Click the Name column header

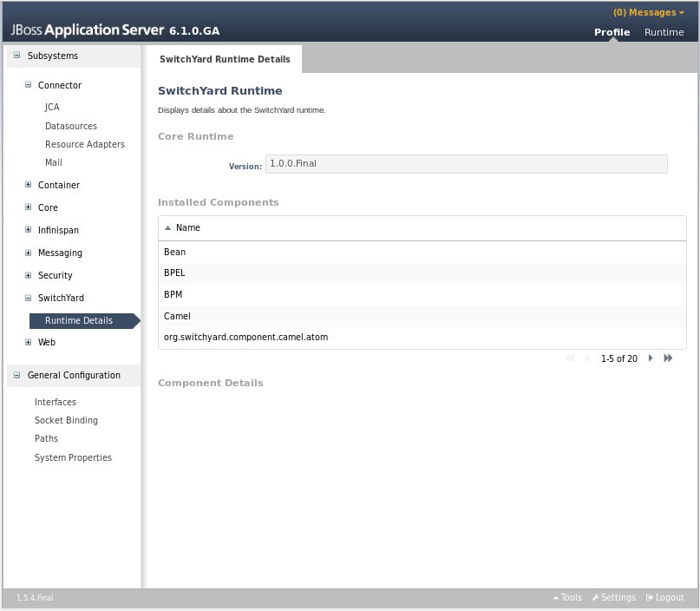188,227
